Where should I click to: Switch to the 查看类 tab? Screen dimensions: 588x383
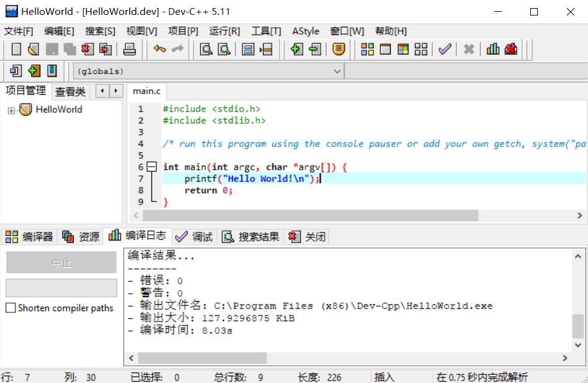[70, 92]
